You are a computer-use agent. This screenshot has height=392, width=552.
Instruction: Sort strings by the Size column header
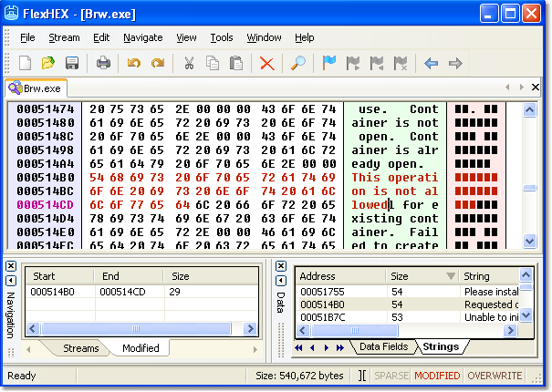[x=422, y=276]
